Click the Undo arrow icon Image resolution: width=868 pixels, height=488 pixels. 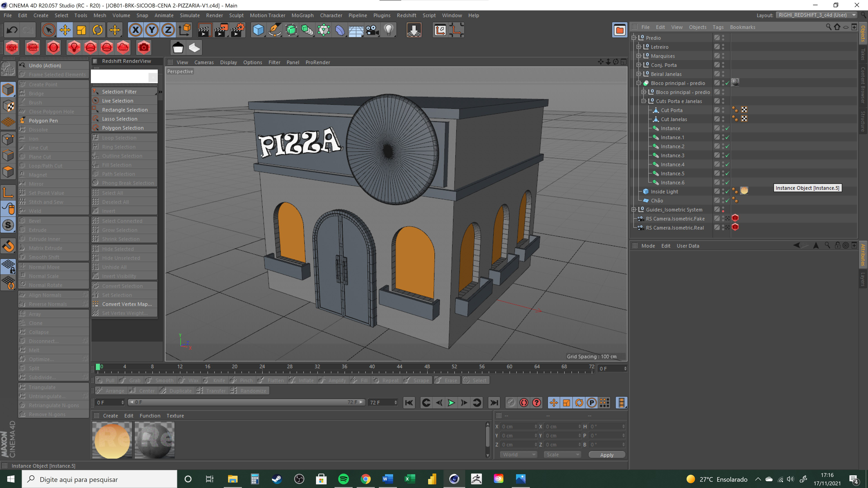pos(12,30)
